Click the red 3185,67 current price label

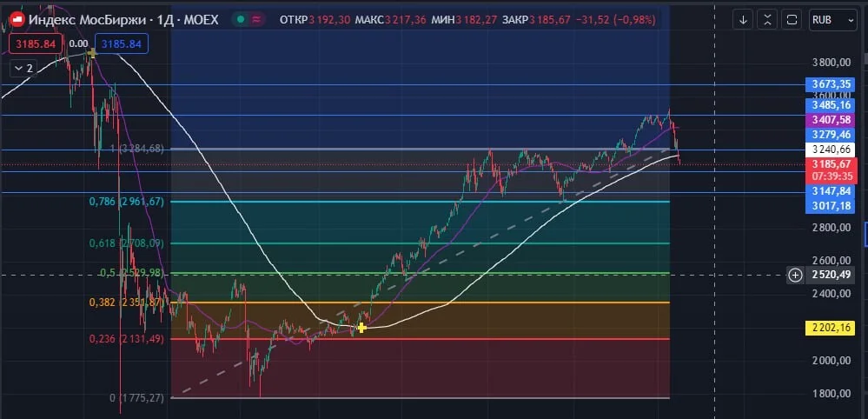[x=831, y=164]
